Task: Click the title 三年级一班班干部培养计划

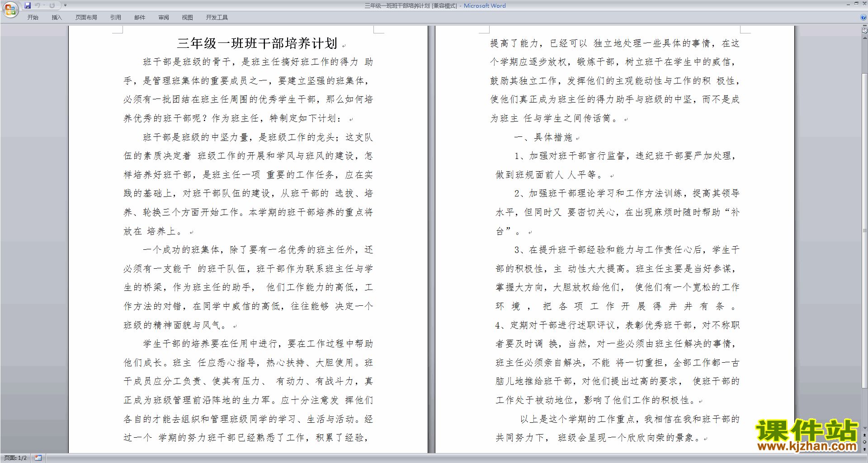Action: click(x=257, y=43)
